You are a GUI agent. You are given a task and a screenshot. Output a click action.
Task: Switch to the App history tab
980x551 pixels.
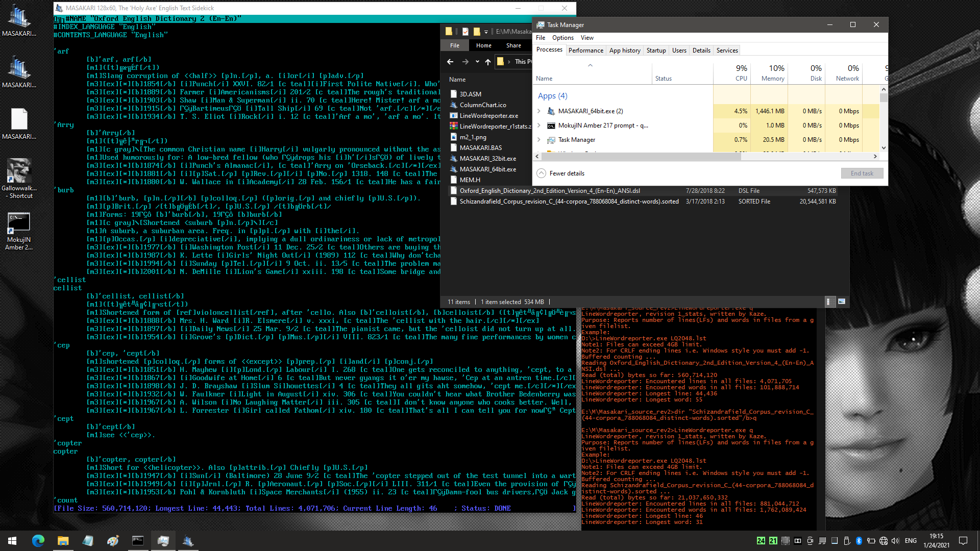coord(625,51)
